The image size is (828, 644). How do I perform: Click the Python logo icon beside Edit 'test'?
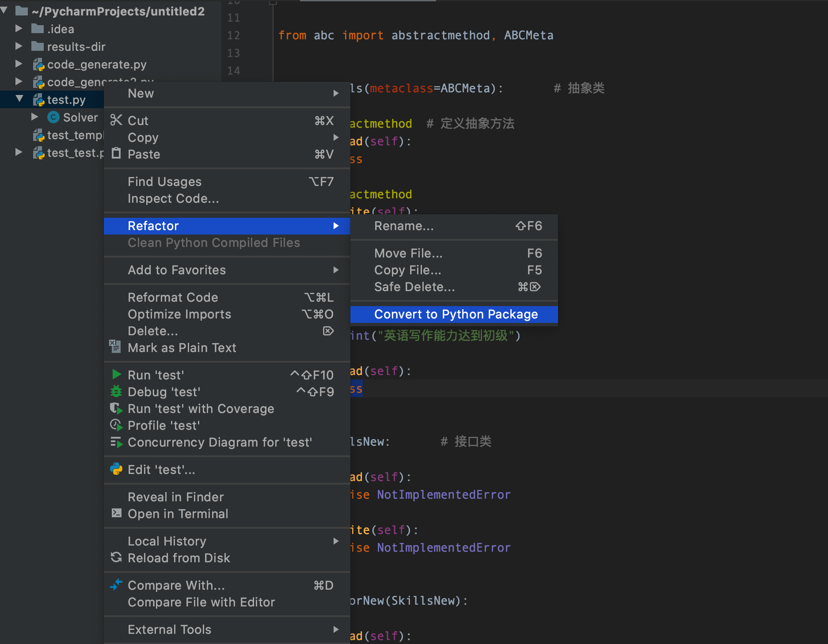tap(116, 469)
